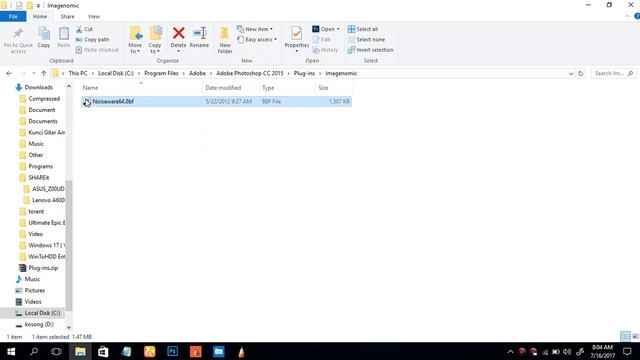
Task: Sort by Type column header
Action: pyautogui.click(x=268, y=88)
